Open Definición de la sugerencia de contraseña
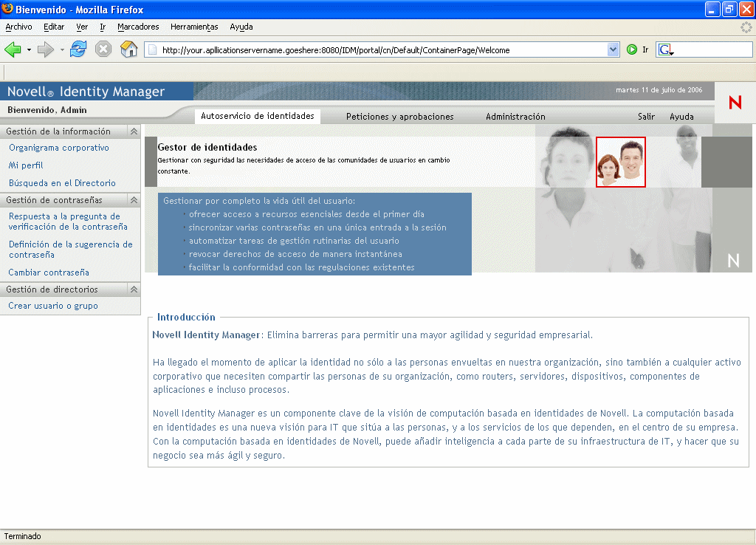756x545 pixels. pos(70,250)
